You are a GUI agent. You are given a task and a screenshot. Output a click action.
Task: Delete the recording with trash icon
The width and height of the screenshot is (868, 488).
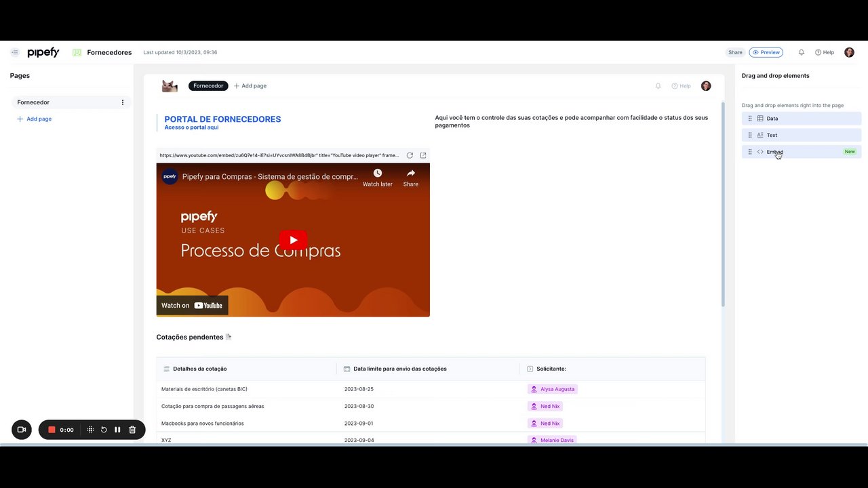pos(132,430)
